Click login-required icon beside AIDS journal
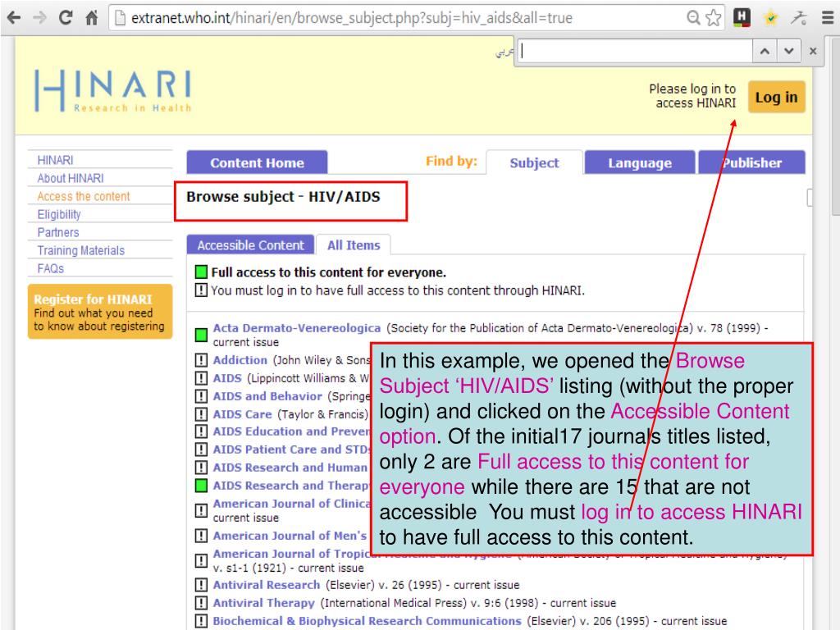 click(201, 378)
